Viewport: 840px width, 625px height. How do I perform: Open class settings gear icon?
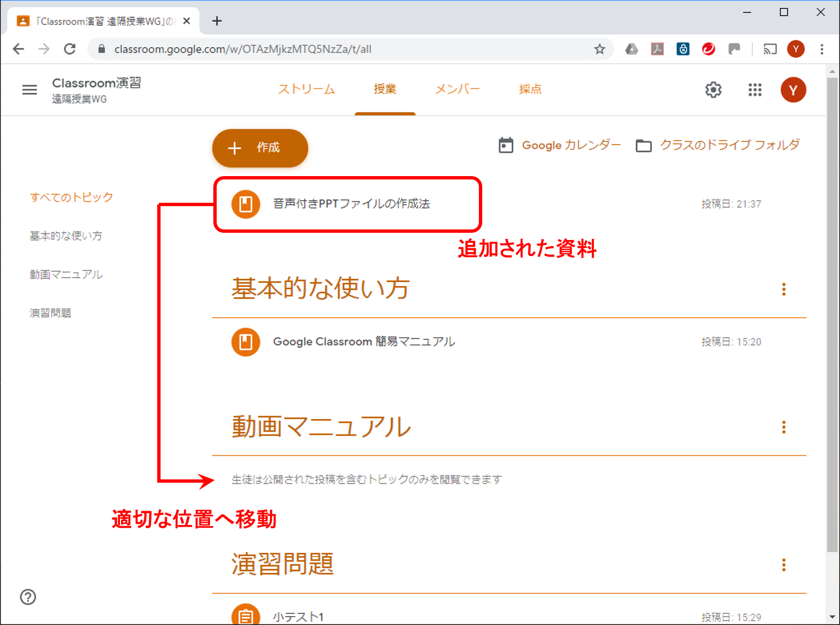tap(713, 89)
